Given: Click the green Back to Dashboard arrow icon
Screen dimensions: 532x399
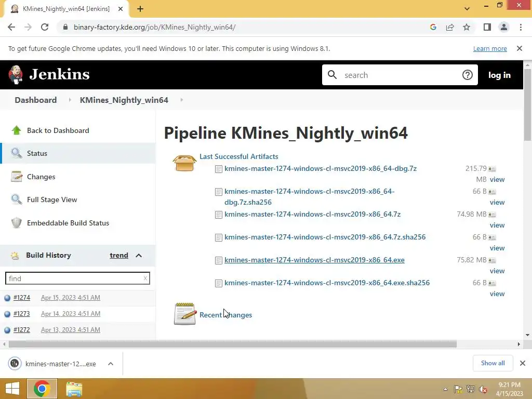Looking at the screenshot, I should tap(16, 130).
